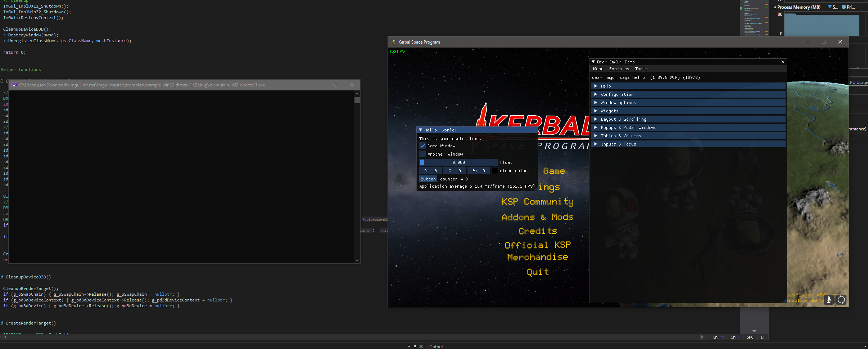Open the Tools menu in ImGui Demo
868x349 pixels.
coord(641,69)
